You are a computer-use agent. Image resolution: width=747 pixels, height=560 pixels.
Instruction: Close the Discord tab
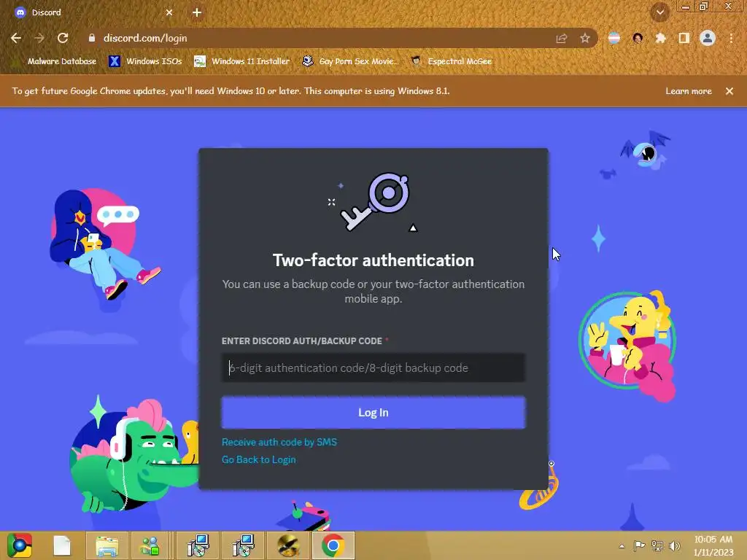coord(169,12)
